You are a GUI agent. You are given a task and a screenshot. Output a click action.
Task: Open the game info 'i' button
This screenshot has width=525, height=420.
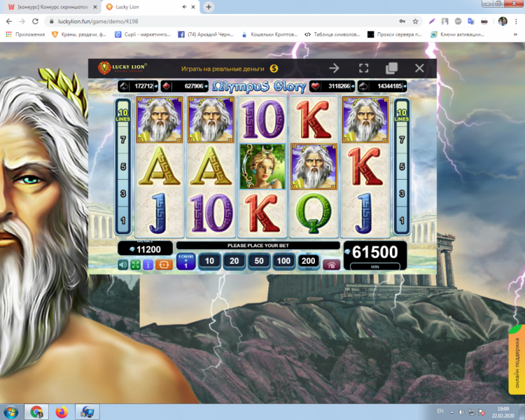[148, 265]
